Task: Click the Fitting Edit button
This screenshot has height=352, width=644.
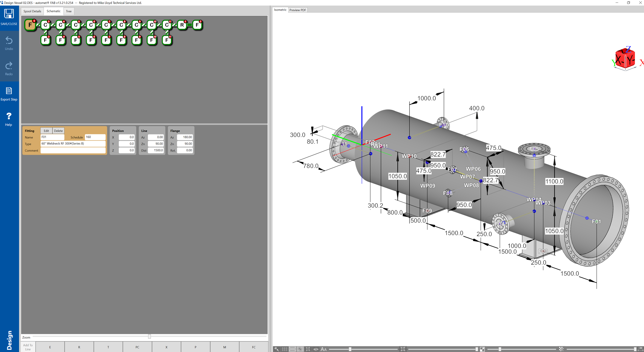Action: 46,131
